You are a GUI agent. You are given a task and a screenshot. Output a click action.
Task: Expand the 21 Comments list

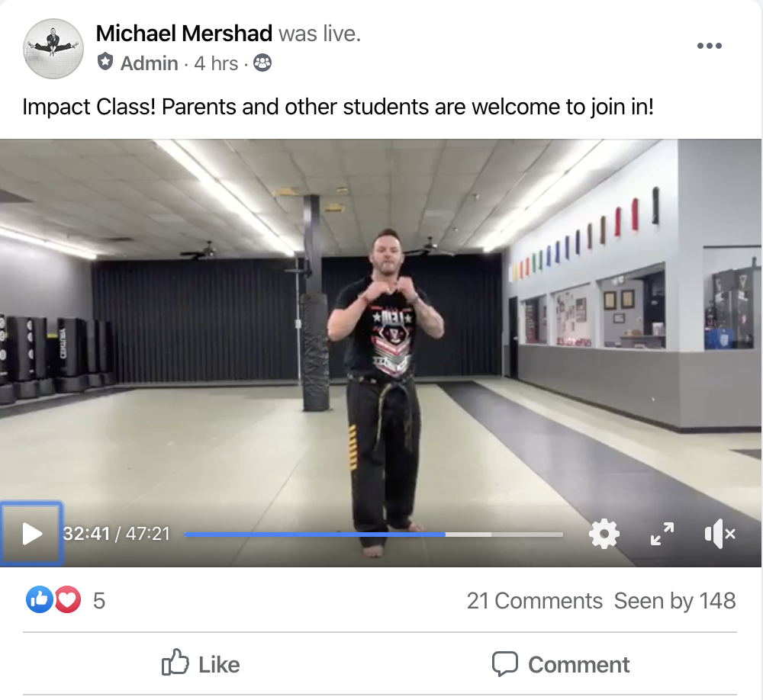534,601
